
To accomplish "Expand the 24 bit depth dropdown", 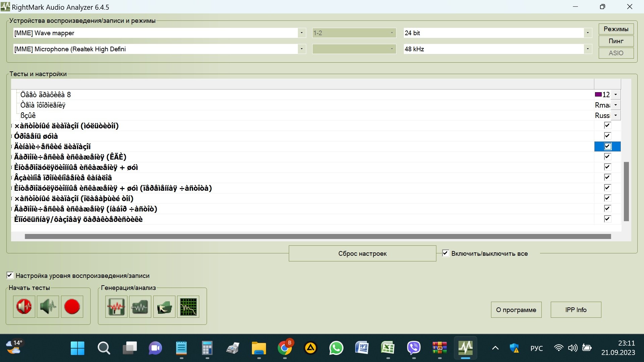I will pyautogui.click(x=587, y=33).
